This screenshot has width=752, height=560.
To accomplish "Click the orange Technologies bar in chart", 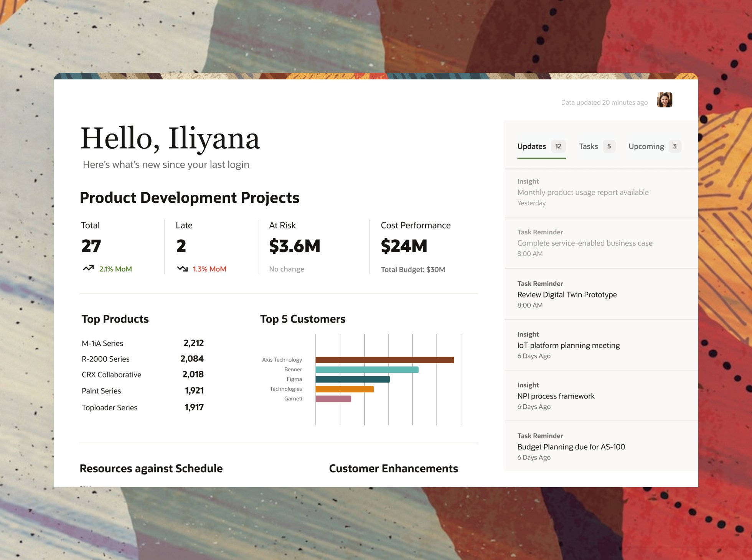I will coord(345,389).
